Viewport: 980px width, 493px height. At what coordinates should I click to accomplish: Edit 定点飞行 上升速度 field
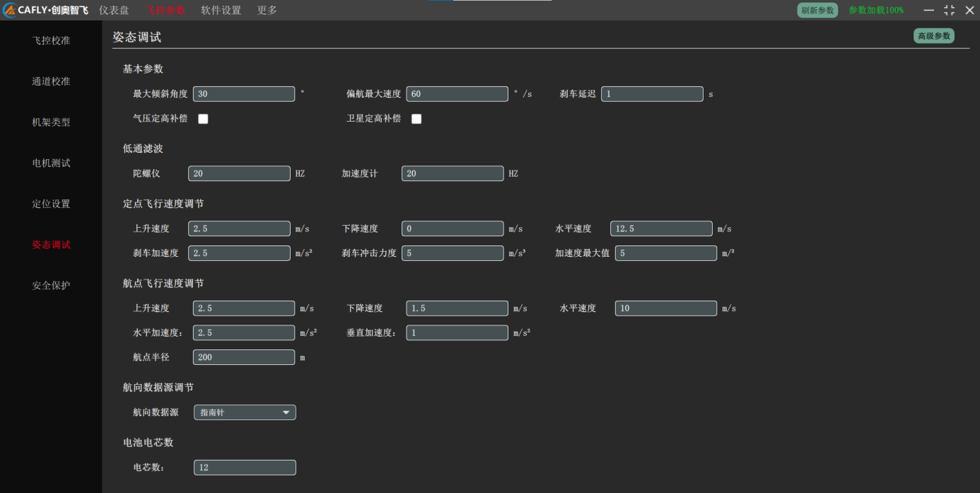240,228
